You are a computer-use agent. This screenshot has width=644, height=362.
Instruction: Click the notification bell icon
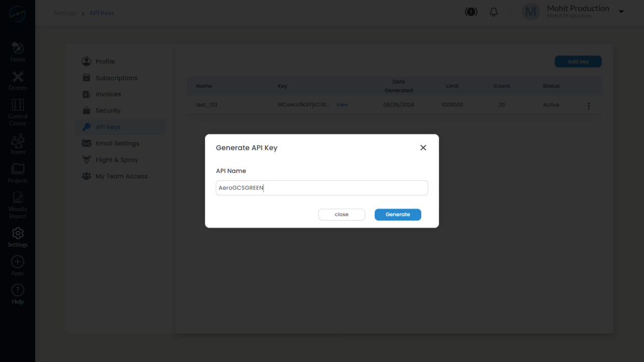493,11
